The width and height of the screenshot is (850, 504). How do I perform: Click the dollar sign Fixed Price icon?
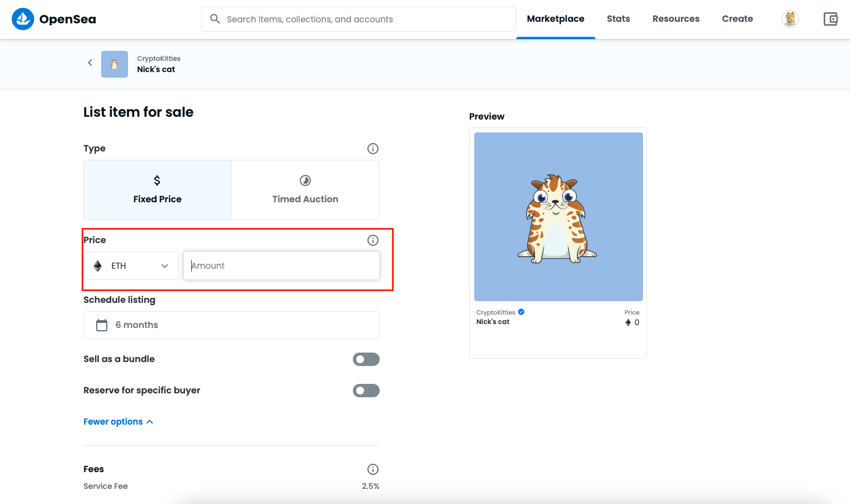click(x=157, y=180)
